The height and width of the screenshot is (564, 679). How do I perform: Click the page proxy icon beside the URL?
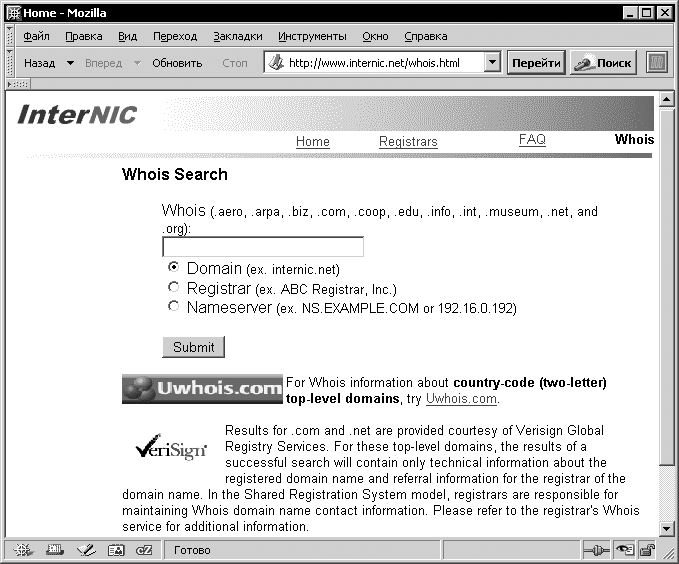click(x=276, y=63)
